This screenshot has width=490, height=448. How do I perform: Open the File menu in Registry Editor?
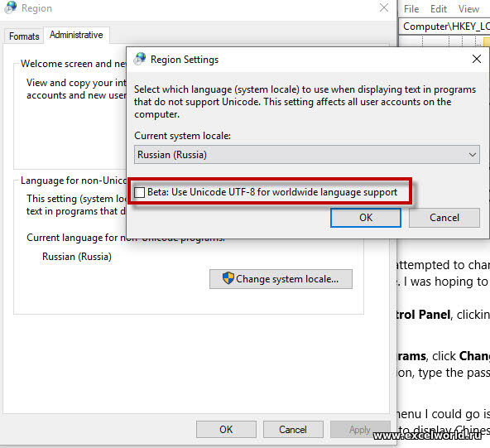[x=411, y=9]
